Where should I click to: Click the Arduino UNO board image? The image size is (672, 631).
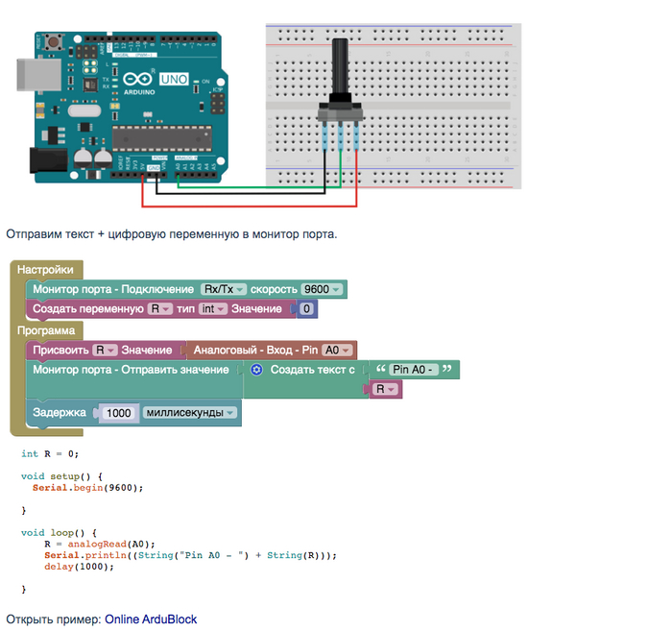(124, 108)
